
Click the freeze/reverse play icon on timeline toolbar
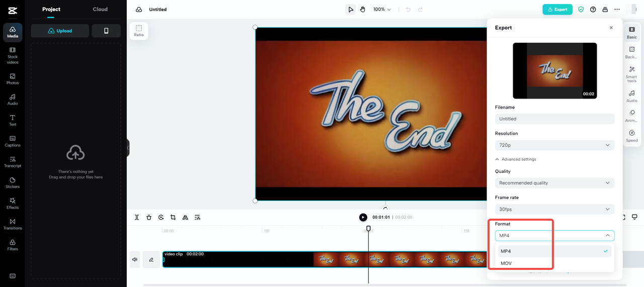click(x=161, y=217)
